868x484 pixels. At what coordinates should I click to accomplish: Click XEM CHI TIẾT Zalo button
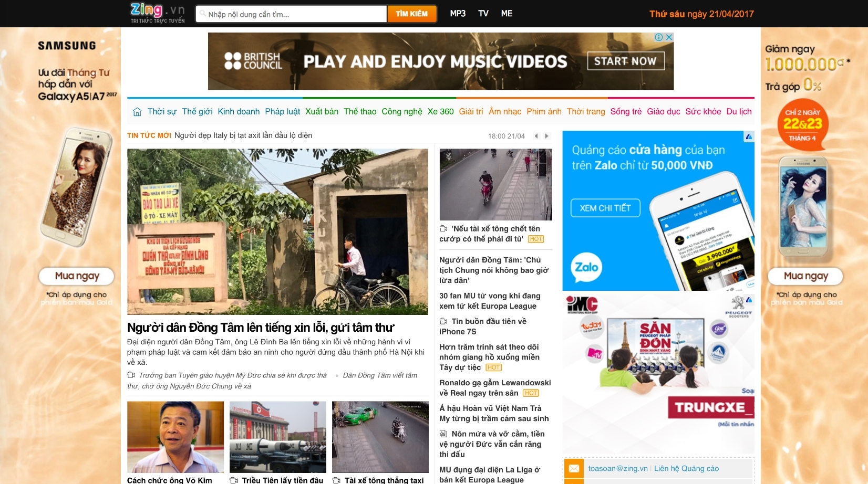605,208
